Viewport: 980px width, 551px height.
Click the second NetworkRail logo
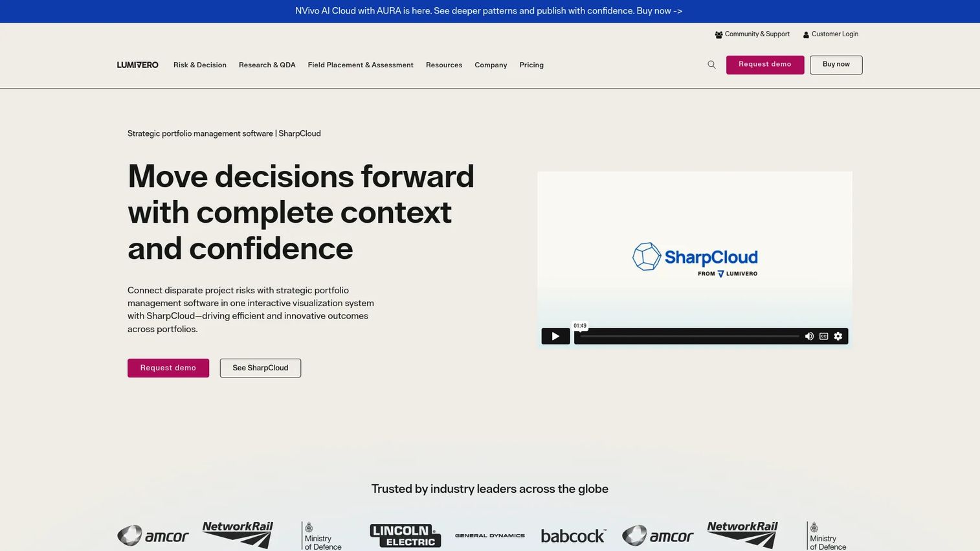(742, 535)
